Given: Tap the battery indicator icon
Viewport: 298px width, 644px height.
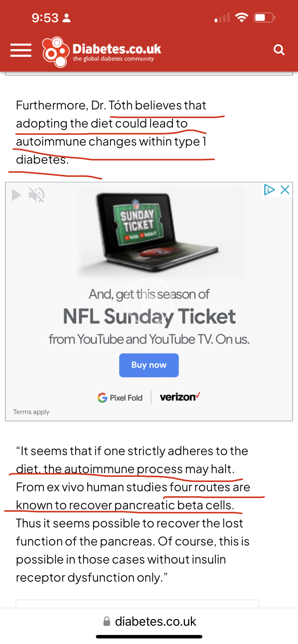Looking at the screenshot, I should point(265,18).
